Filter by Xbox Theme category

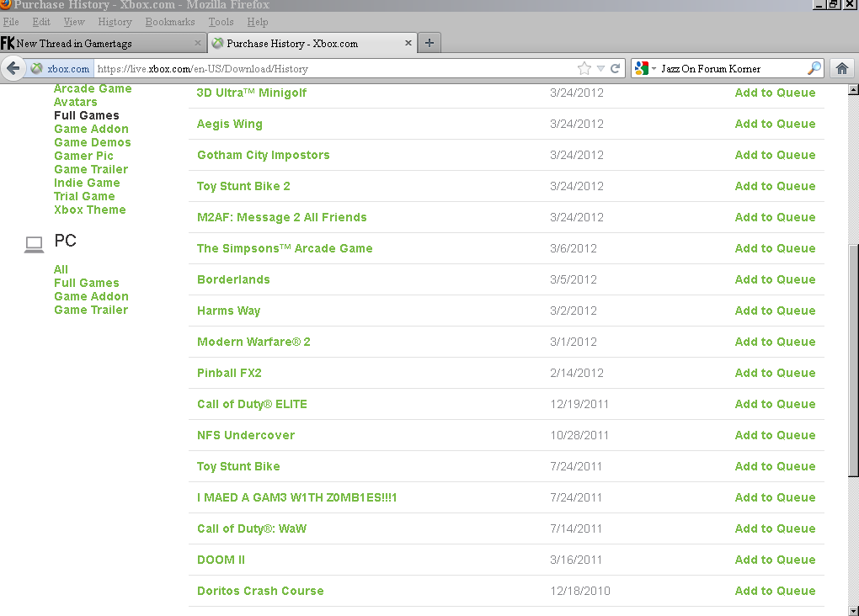coord(90,210)
